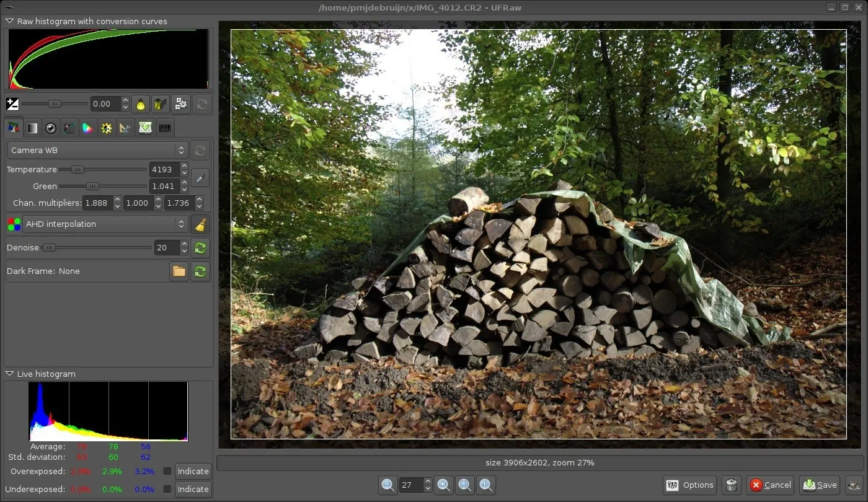The width and height of the screenshot is (868, 502).
Task: Click the zoom to fit icon
Action: pyautogui.click(x=464, y=485)
